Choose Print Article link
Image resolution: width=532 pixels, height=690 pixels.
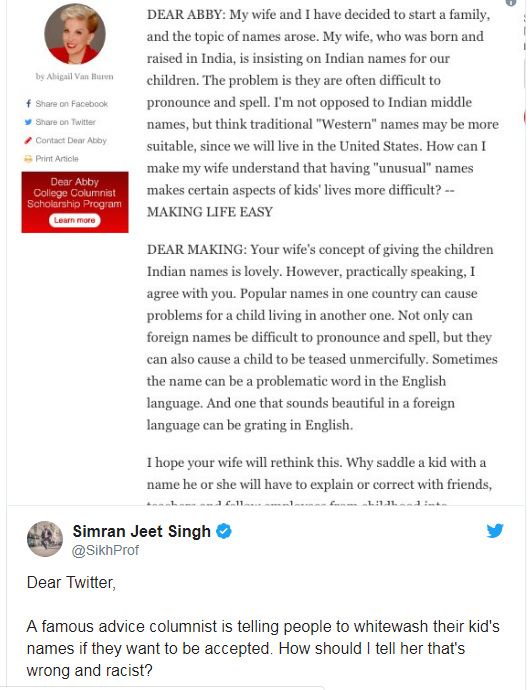pyautogui.click(x=57, y=159)
